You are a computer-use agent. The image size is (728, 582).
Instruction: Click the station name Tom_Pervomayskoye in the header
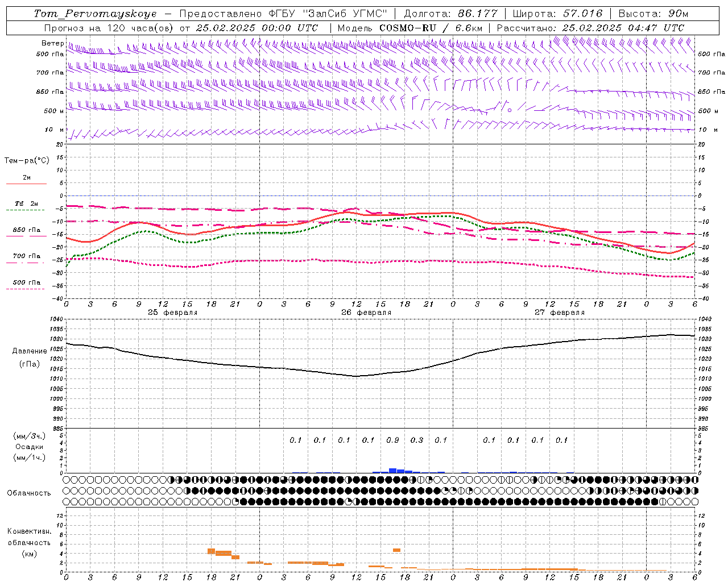95,14
